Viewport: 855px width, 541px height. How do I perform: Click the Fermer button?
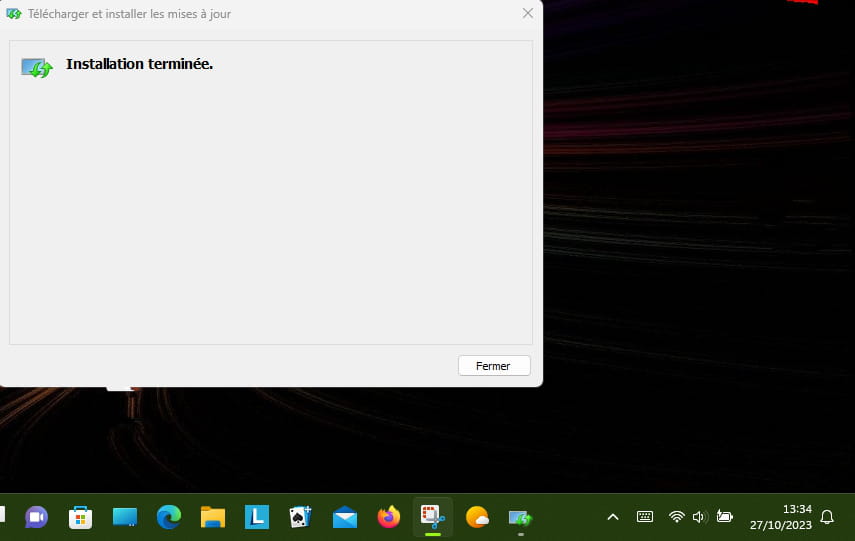[x=494, y=365]
